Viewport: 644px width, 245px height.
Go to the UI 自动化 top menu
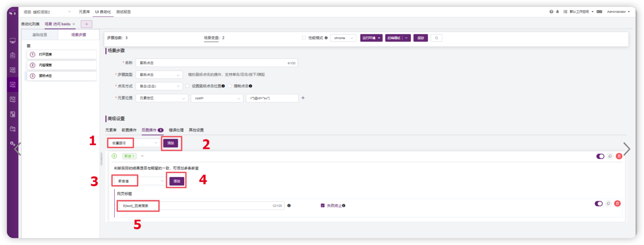103,12
